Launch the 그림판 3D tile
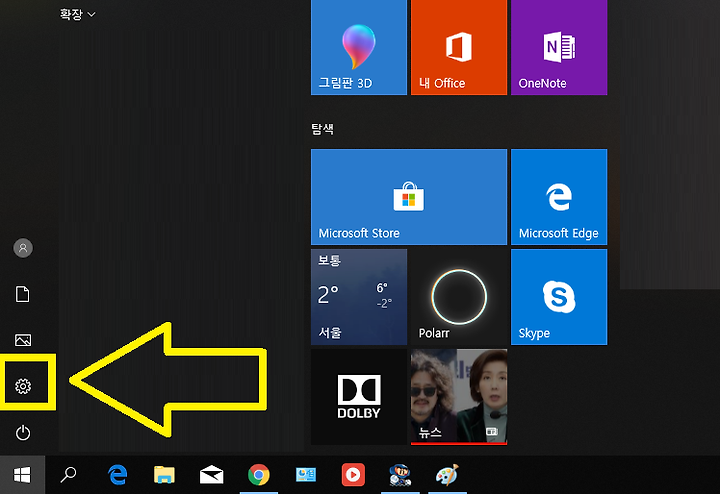This screenshot has height=494, width=720. point(359,47)
